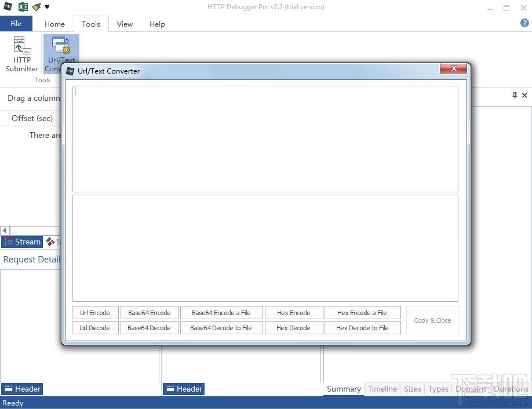Click Hex Decode to File

pos(362,328)
